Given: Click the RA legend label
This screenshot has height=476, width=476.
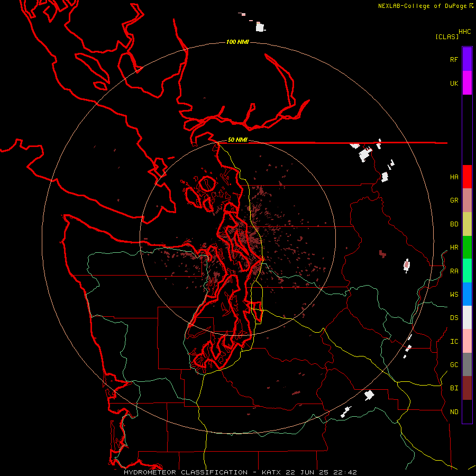Looking at the screenshot, I should click(x=454, y=271).
